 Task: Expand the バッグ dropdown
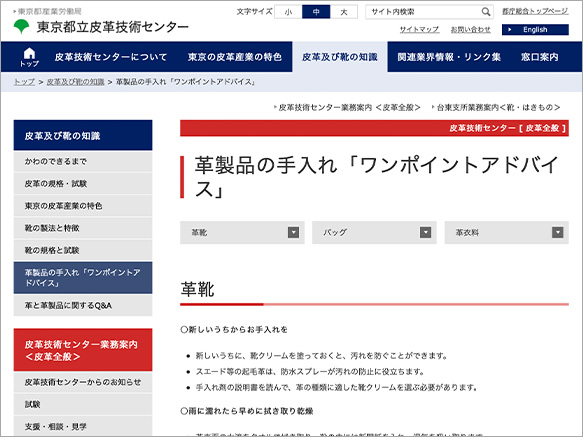(x=374, y=233)
